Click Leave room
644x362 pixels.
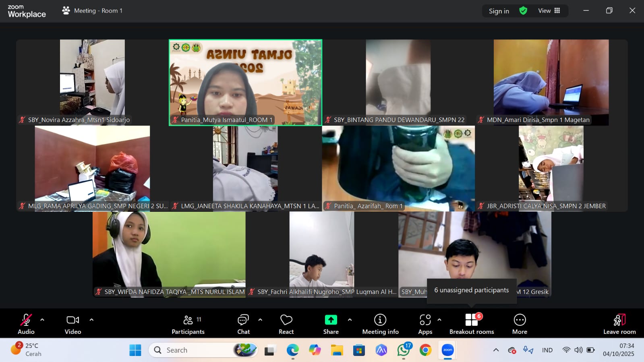(x=619, y=324)
